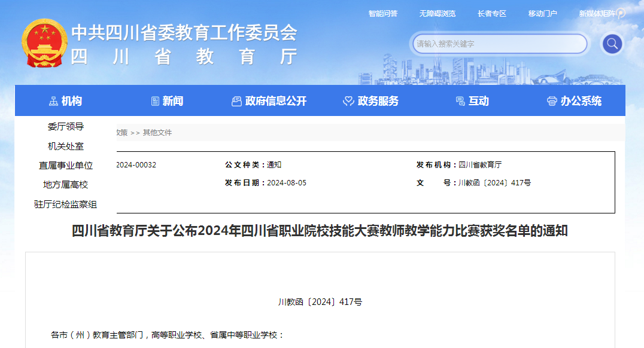Viewport: 644px width, 348px height.
Task: Click the 互动 chat icon
Action: point(460,102)
